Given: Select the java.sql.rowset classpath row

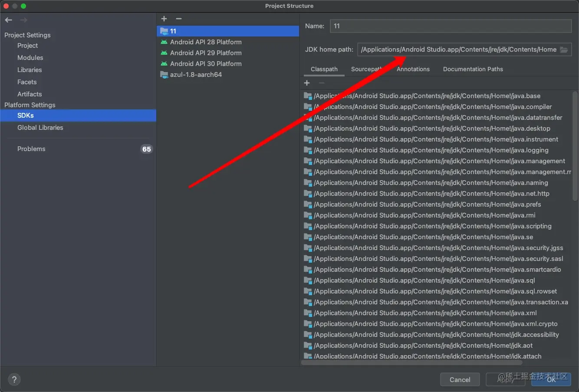Looking at the screenshot, I should (436, 291).
